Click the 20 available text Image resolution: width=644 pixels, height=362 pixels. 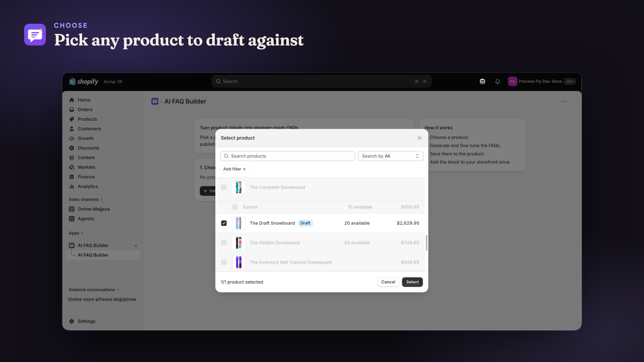(x=357, y=223)
